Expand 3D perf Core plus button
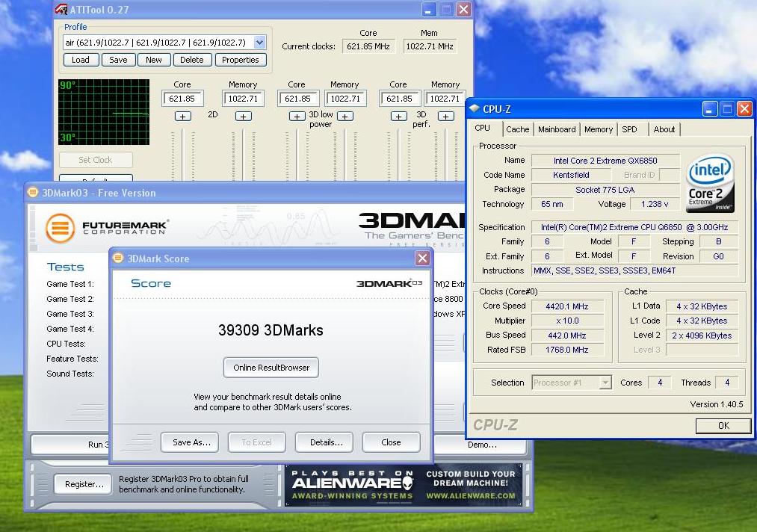757x532 pixels. click(398, 117)
